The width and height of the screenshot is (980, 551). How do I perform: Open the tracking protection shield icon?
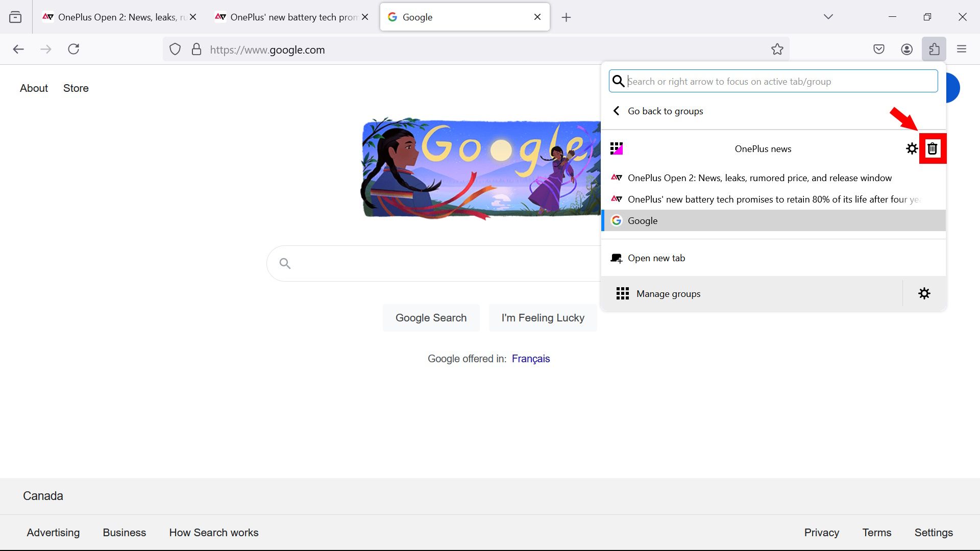[175, 49]
